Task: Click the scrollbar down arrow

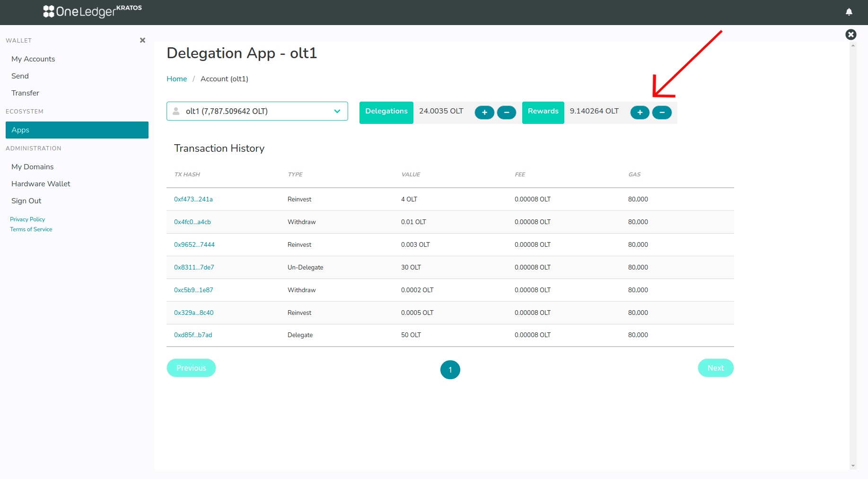Action: (853, 466)
